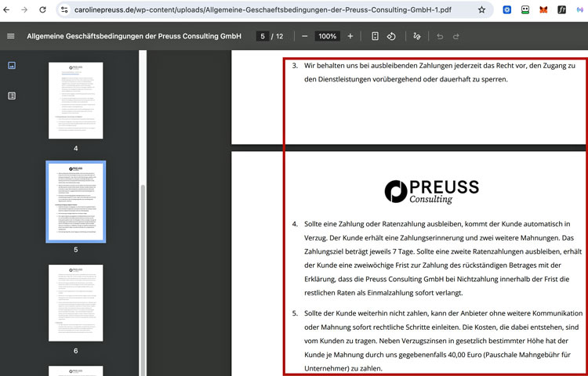The height and width of the screenshot is (376, 588).
Task: Click the browser forward arrow
Action: (24, 9)
